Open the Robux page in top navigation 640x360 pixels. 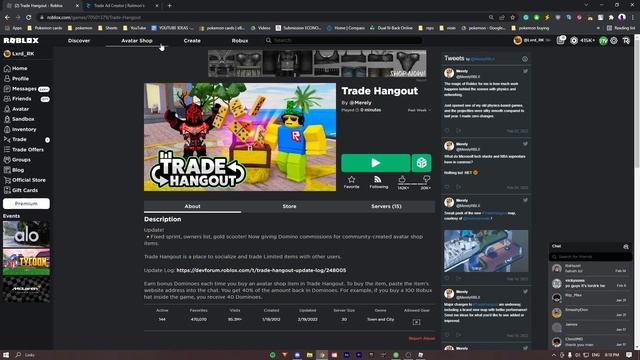(240, 41)
